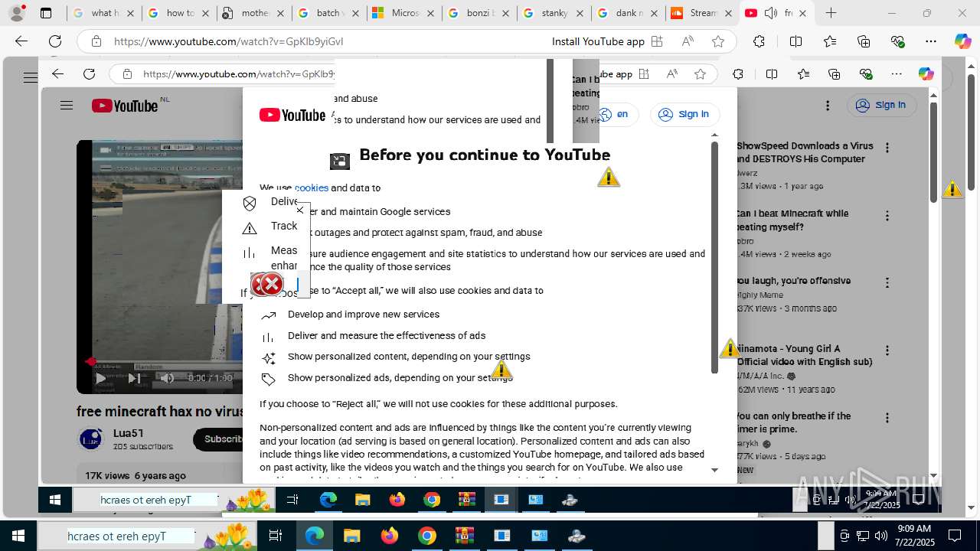Add page to favorites with outer star icon

pyautogui.click(x=718, y=41)
